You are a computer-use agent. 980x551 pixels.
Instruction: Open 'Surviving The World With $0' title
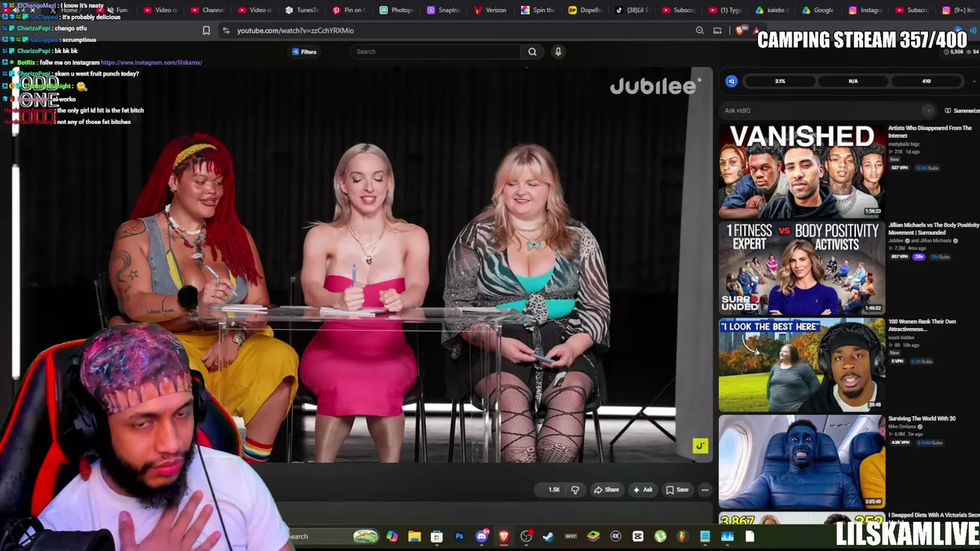[922, 419]
